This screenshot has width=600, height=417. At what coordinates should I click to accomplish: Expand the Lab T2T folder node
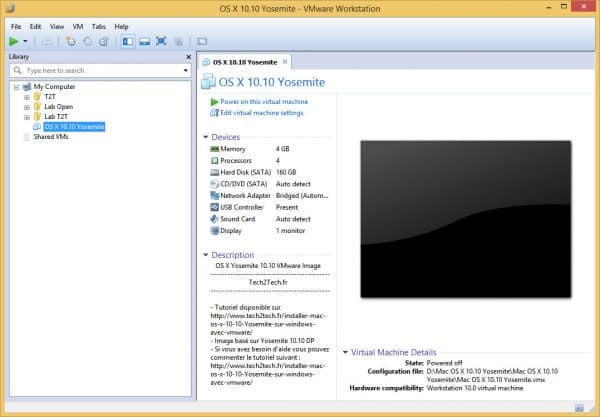pos(27,117)
